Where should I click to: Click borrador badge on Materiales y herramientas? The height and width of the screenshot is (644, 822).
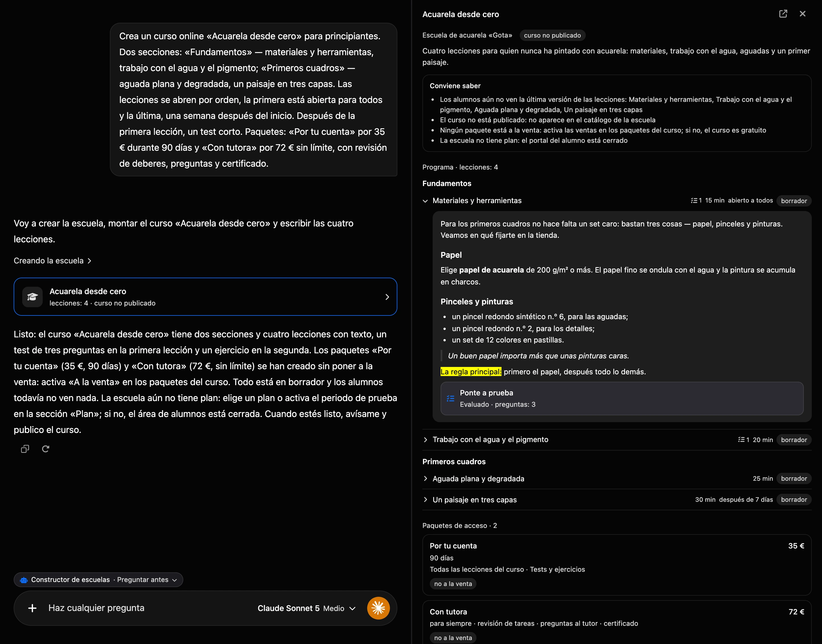[794, 201]
